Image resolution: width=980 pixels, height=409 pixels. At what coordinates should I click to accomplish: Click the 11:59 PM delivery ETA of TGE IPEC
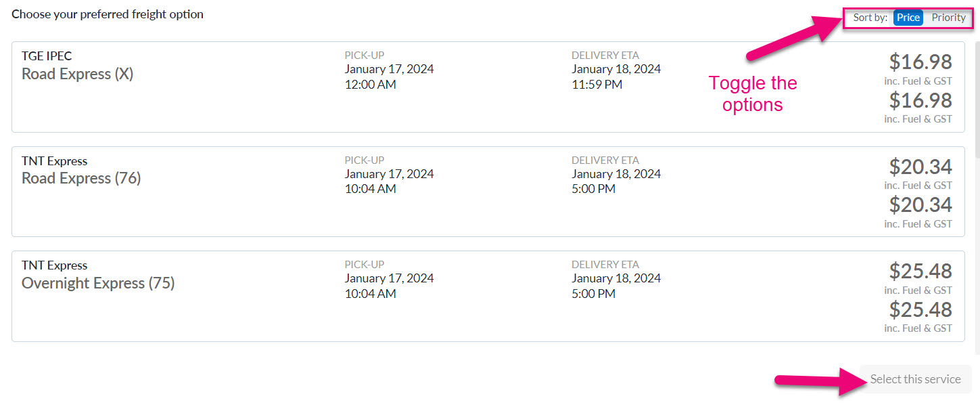(x=597, y=85)
